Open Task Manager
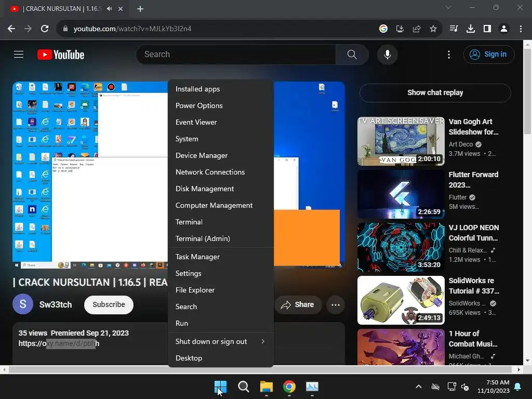The image size is (532, 399). [x=220, y=257]
